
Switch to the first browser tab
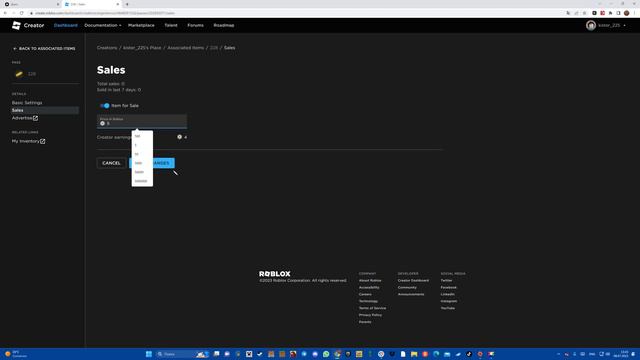coord(31,4)
